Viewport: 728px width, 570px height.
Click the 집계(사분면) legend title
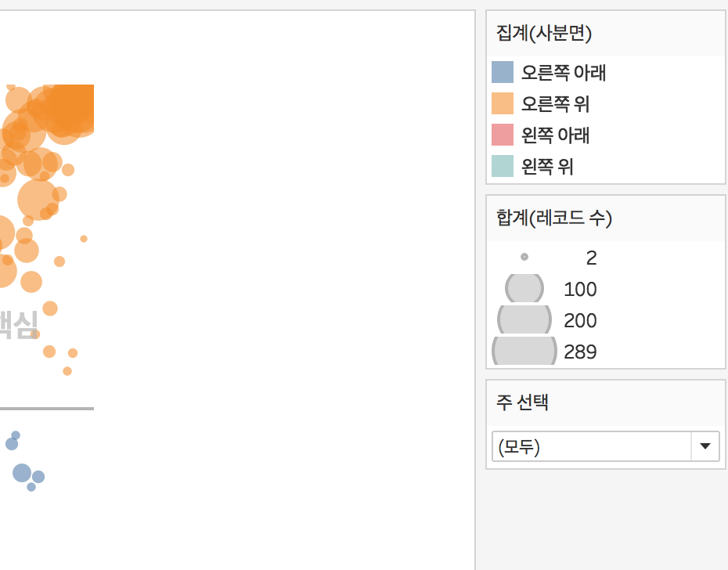[544, 33]
